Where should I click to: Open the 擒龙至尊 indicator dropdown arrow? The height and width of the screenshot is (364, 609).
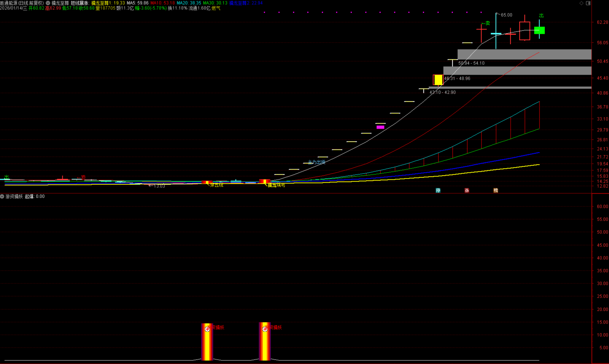[48, 3]
